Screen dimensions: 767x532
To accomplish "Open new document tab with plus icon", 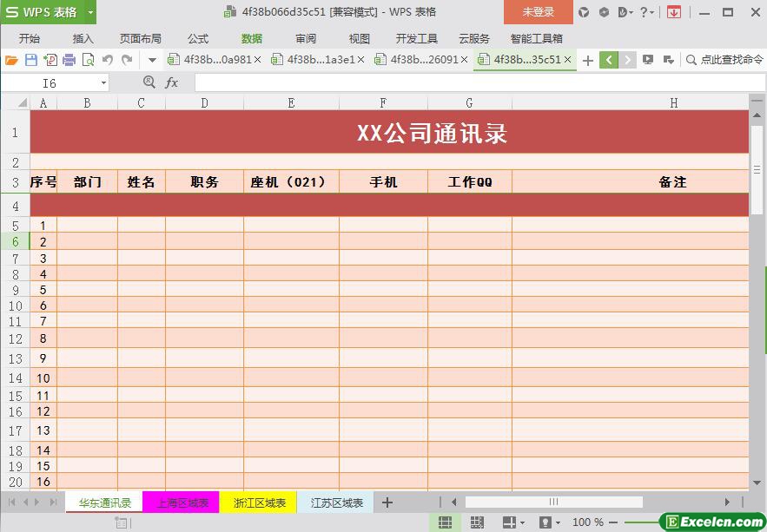I will (x=588, y=60).
